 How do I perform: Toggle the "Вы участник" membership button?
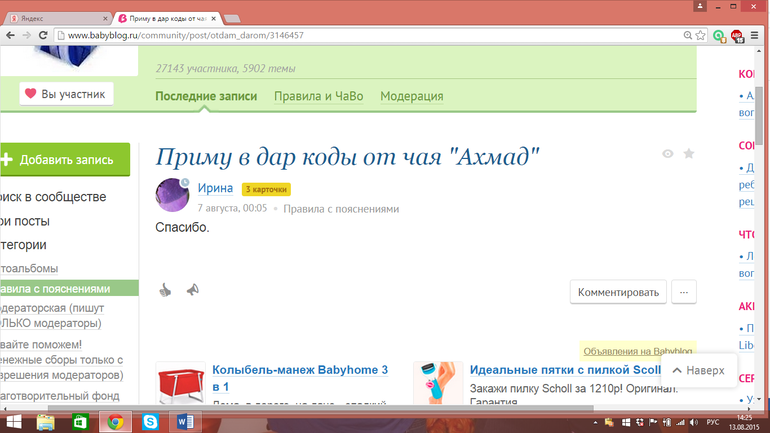tap(66, 94)
